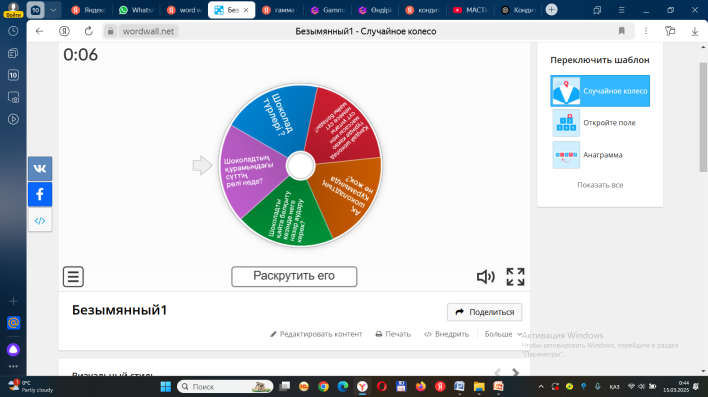Open the hamburger menu below the wheel
The height and width of the screenshot is (397, 708).
[x=73, y=276]
